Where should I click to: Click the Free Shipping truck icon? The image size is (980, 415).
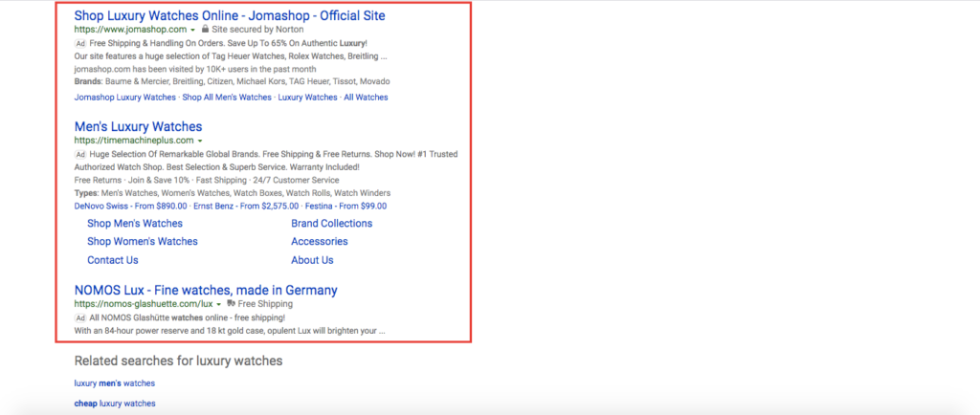pyautogui.click(x=232, y=304)
